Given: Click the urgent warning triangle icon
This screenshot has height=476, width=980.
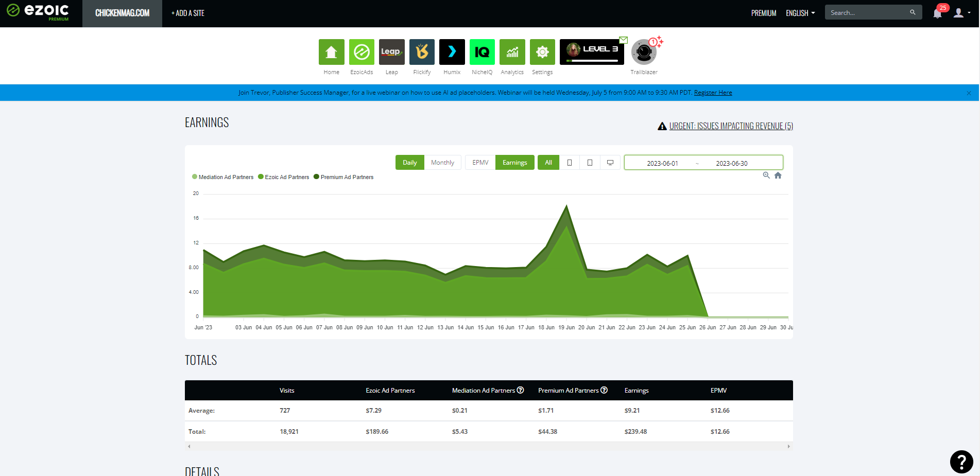Looking at the screenshot, I should [662, 126].
